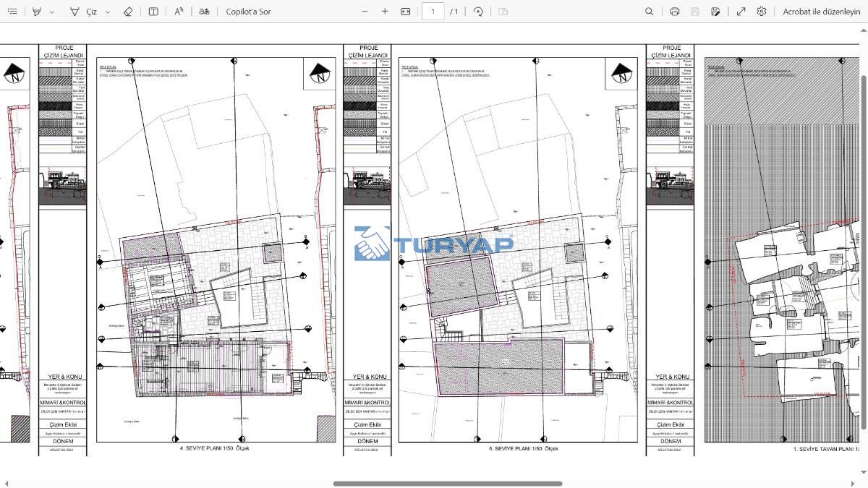Rotate the PDF page
Viewport: 868px width, 488px height.
(477, 12)
